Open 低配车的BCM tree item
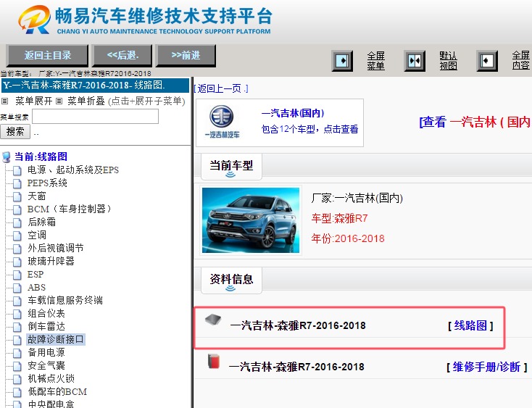 57,392
